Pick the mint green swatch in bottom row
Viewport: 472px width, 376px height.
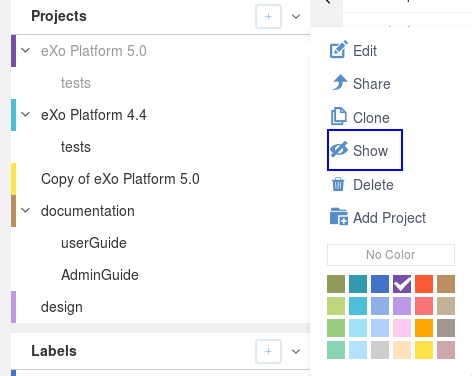click(336, 350)
